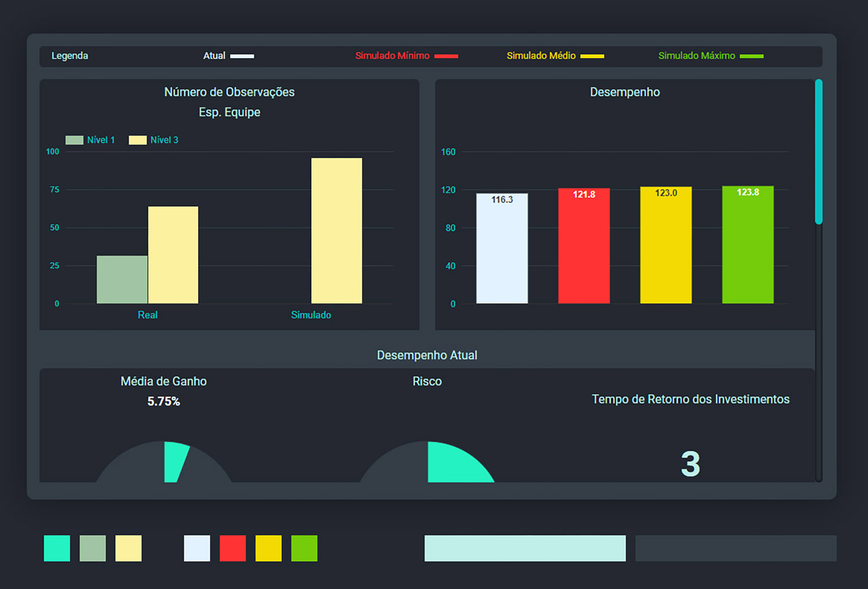Click the teal vertical scrollbar thumb
Screen dimensions: 868x589
coord(819,152)
